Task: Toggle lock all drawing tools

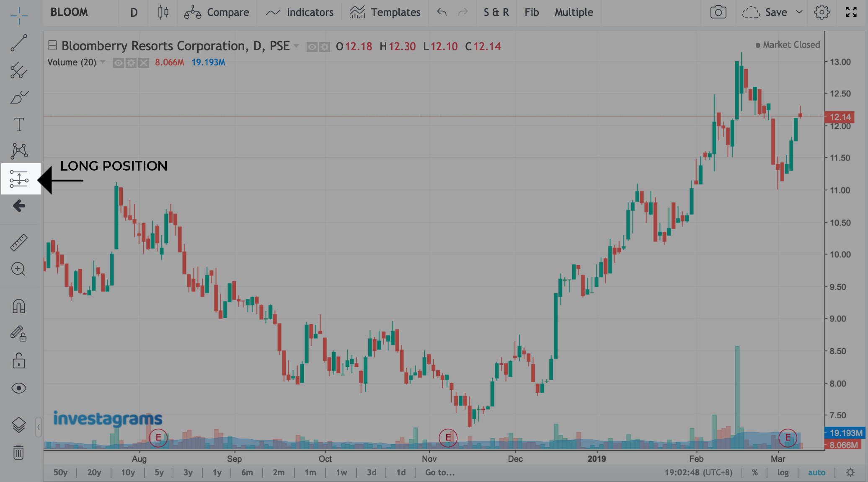Action: point(19,360)
